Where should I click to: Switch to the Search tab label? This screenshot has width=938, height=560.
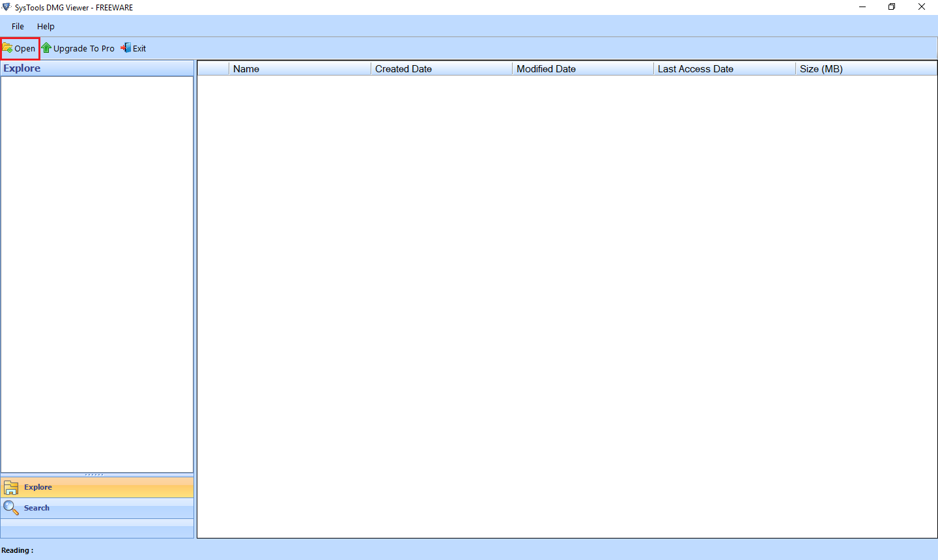pyautogui.click(x=36, y=508)
